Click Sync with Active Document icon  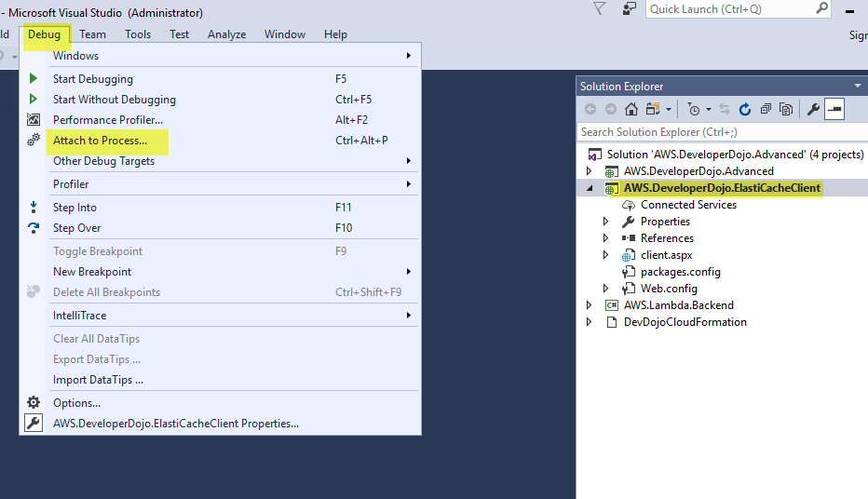pos(725,109)
